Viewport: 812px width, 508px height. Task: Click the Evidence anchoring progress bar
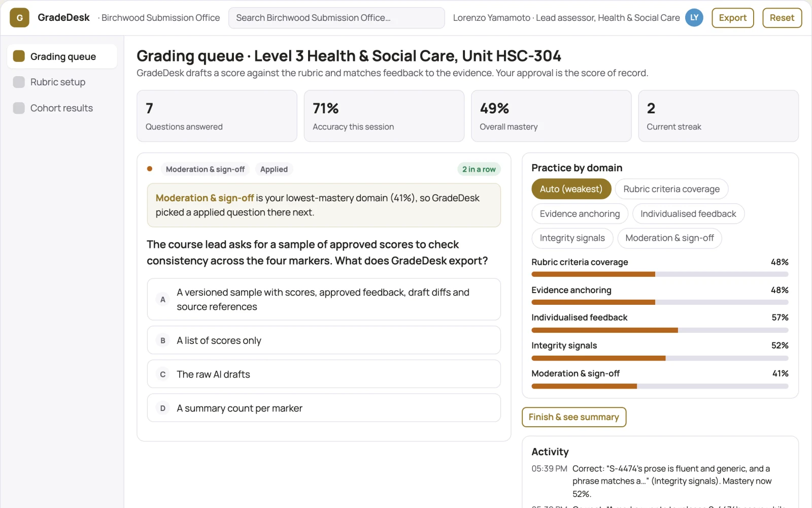point(660,302)
